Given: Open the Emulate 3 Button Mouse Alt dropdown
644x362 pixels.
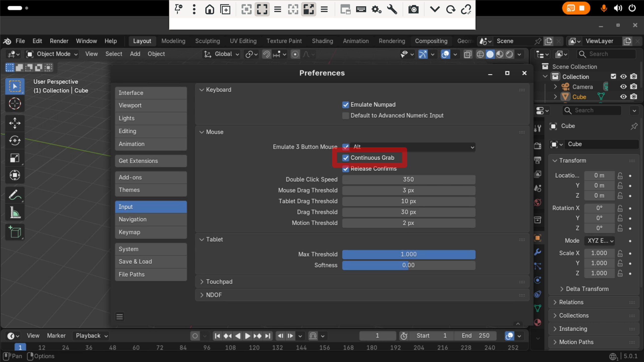Looking at the screenshot, I should pos(412,147).
